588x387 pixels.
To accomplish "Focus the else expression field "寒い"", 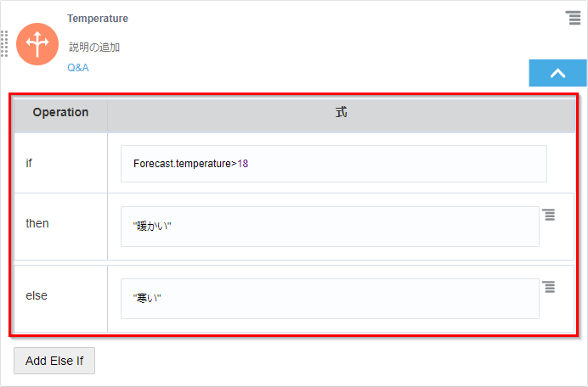I will (x=330, y=299).
